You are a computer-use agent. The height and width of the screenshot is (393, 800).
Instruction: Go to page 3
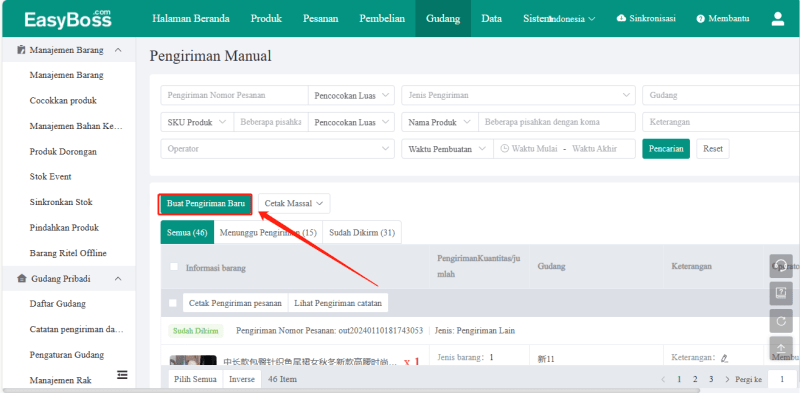click(711, 379)
